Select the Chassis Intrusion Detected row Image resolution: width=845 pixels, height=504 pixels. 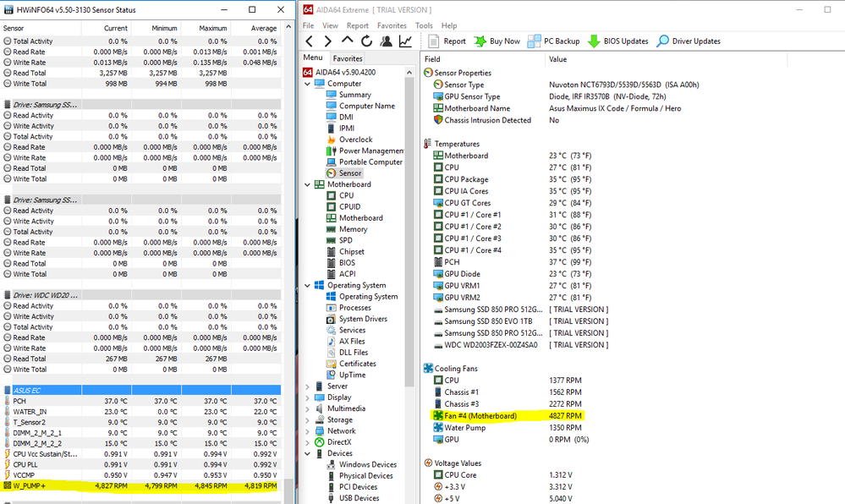click(496, 120)
